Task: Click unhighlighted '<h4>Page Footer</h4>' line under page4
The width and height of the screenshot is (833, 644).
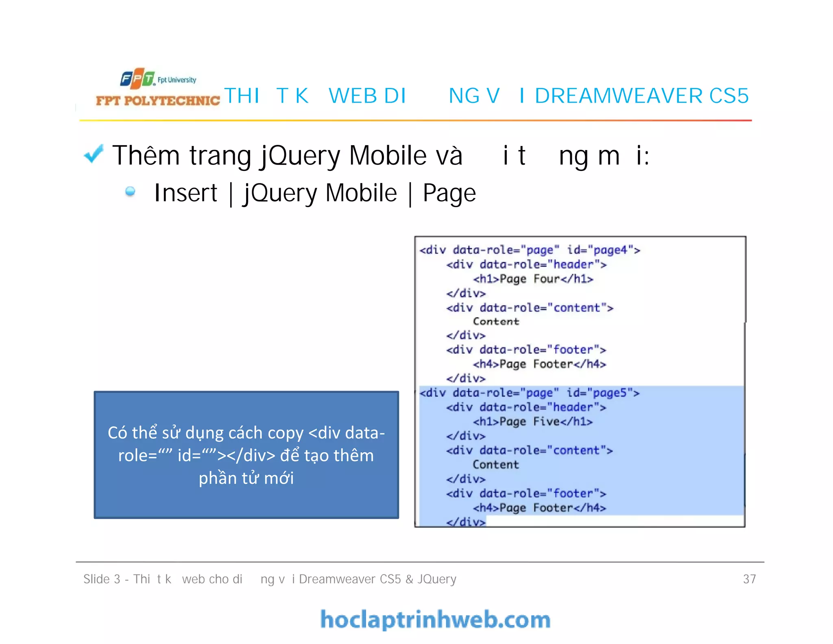Action: pyautogui.click(x=539, y=364)
